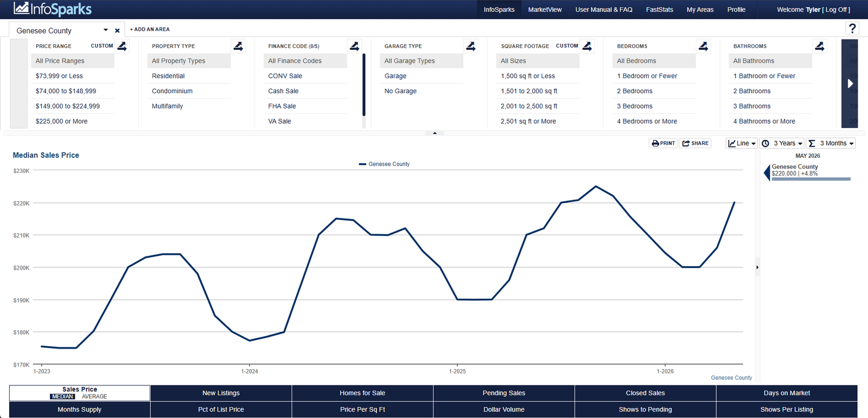Image resolution: width=868 pixels, height=418 pixels.
Task: Filter by Residential property type
Action: [189, 76]
